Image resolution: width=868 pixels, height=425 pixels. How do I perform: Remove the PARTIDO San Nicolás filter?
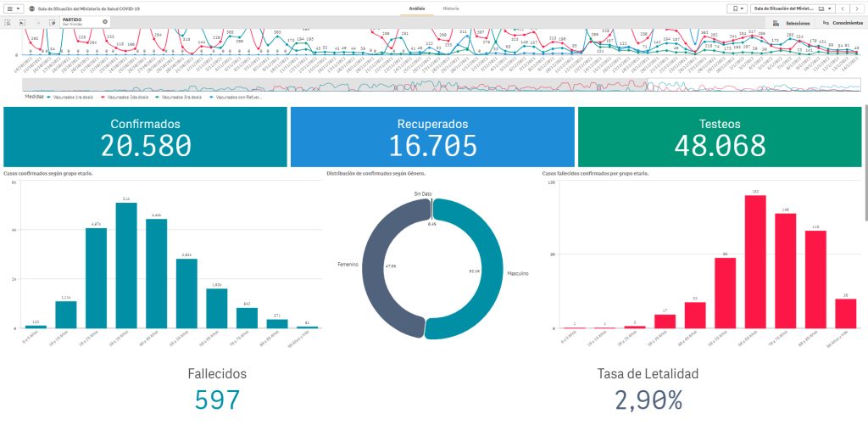[105, 21]
